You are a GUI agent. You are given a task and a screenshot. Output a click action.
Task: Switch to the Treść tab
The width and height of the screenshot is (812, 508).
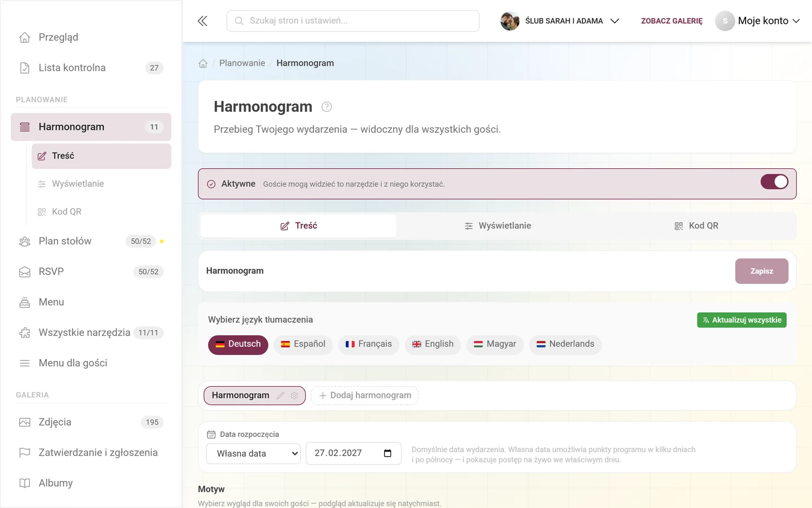click(x=298, y=226)
